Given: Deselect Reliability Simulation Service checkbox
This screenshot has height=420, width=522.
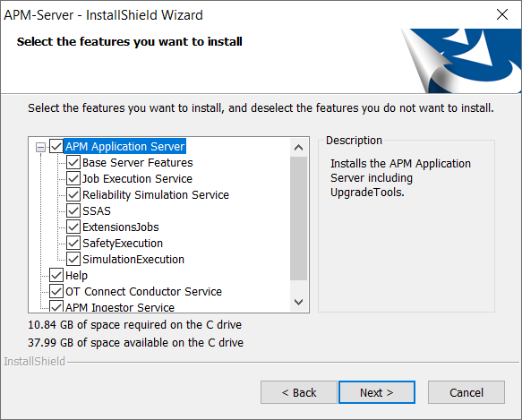Looking at the screenshot, I should [73, 194].
